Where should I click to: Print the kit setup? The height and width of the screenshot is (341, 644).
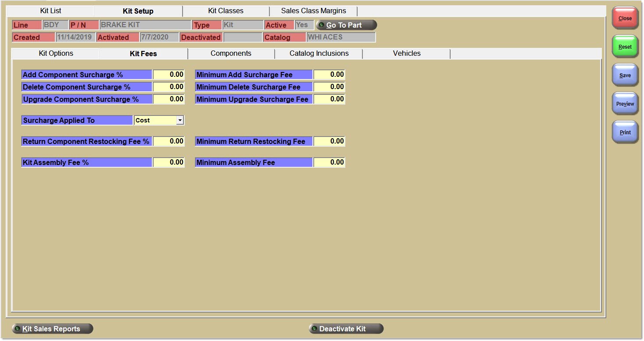pyautogui.click(x=625, y=132)
